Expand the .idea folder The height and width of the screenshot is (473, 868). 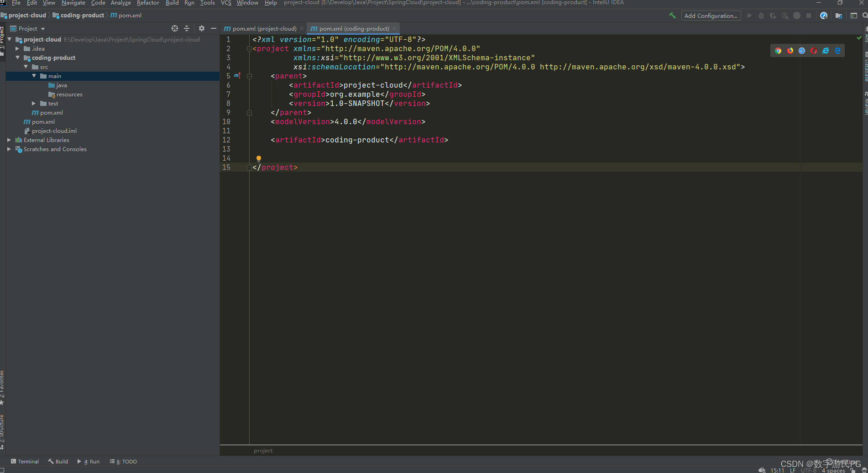pyautogui.click(x=18, y=48)
